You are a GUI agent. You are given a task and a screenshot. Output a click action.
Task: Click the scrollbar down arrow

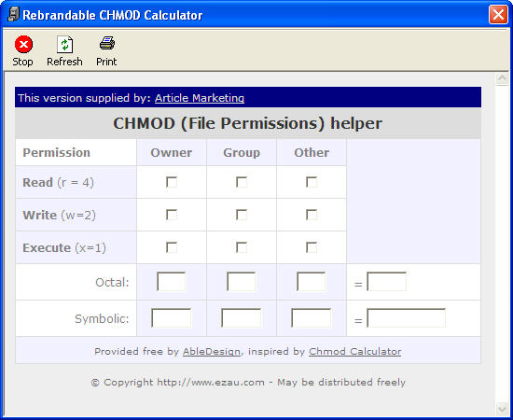[502, 408]
